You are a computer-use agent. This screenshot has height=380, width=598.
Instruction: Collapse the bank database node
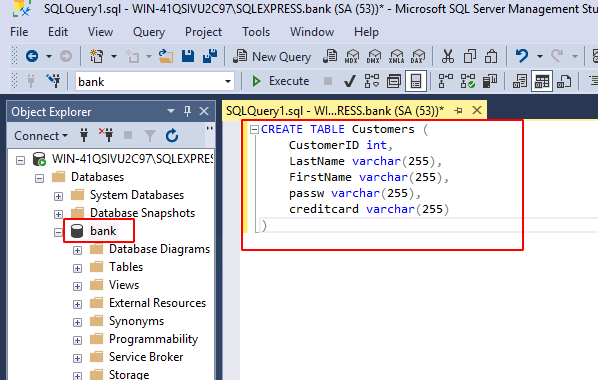click(x=58, y=232)
